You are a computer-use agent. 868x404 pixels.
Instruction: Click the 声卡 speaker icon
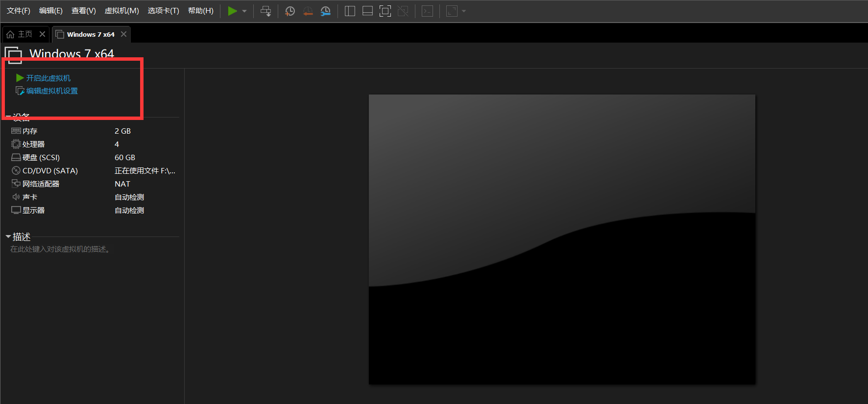pos(16,197)
